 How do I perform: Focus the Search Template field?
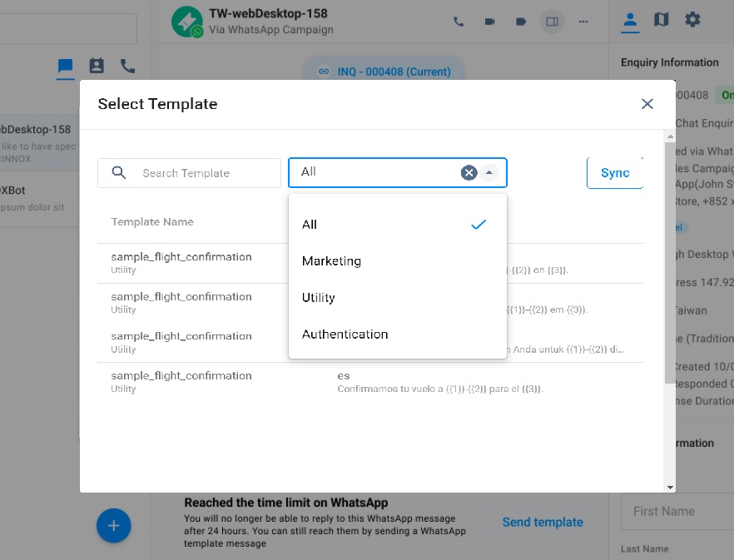(x=189, y=173)
